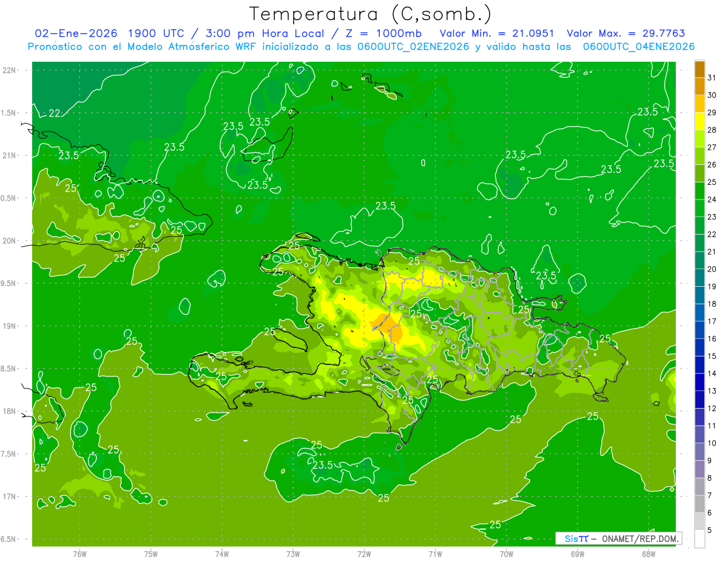Click the '19N' latitude axis label
728x562 pixels.
click(x=10, y=326)
